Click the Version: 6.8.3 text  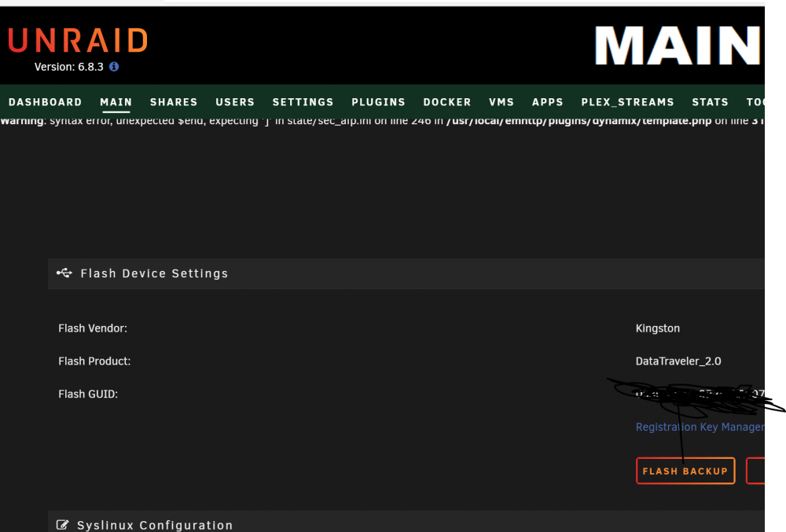click(x=68, y=67)
